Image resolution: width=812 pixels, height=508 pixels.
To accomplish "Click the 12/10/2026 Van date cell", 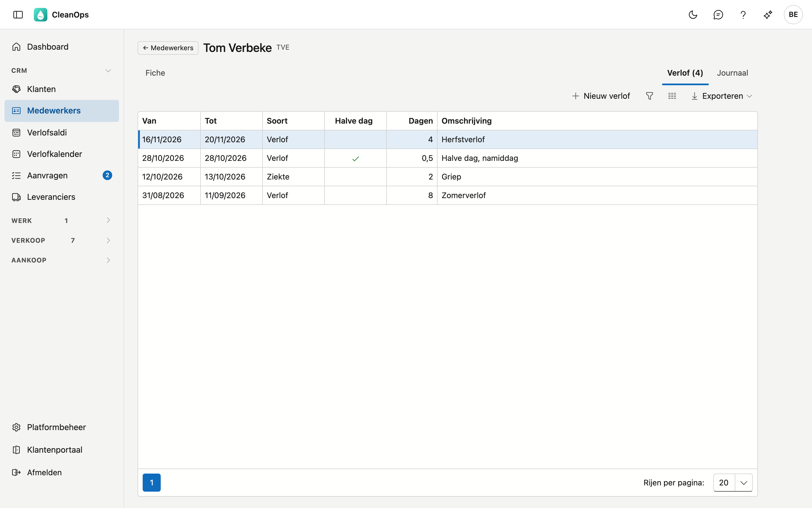I will [169, 177].
